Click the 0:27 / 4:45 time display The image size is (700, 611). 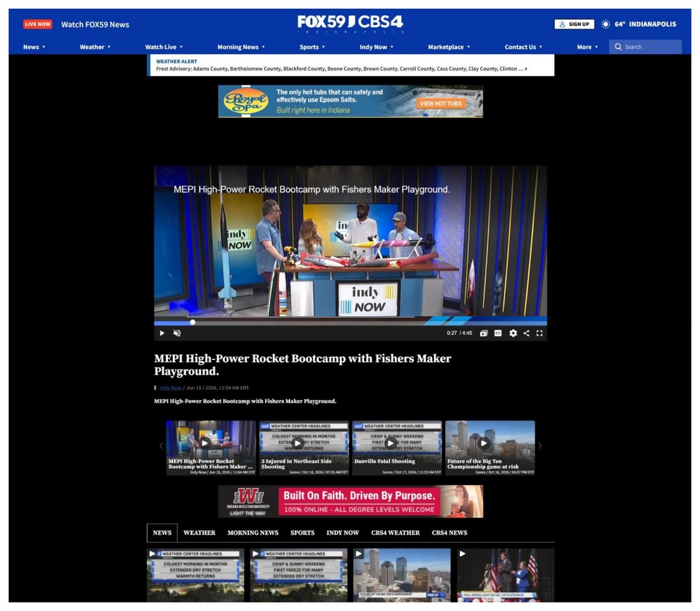tap(460, 333)
